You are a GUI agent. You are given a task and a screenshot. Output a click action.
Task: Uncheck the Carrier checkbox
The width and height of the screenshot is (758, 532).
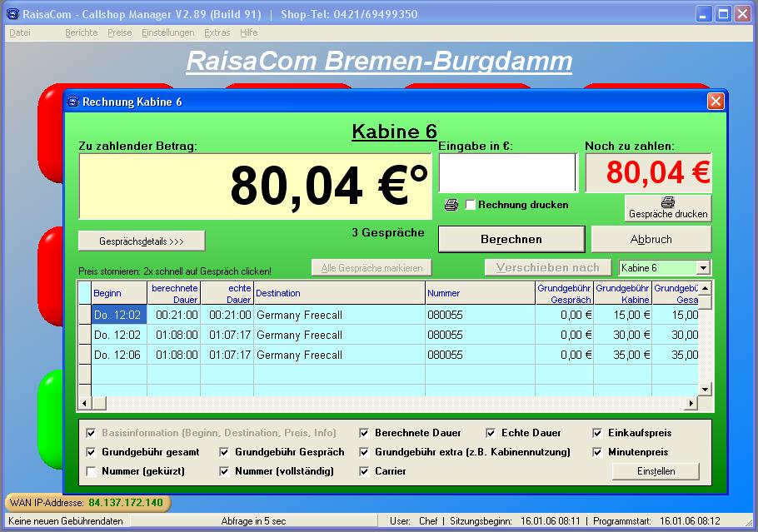pyautogui.click(x=364, y=471)
